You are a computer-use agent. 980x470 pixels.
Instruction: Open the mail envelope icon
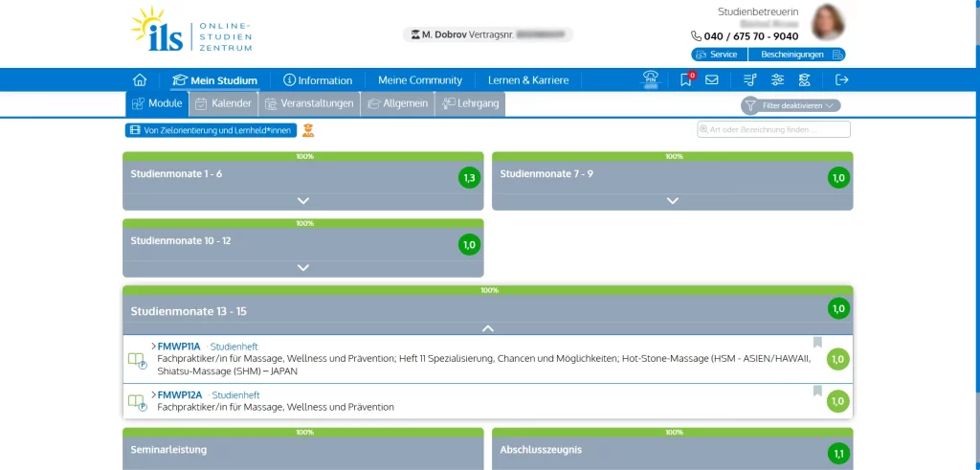pyautogui.click(x=712, y=80)
